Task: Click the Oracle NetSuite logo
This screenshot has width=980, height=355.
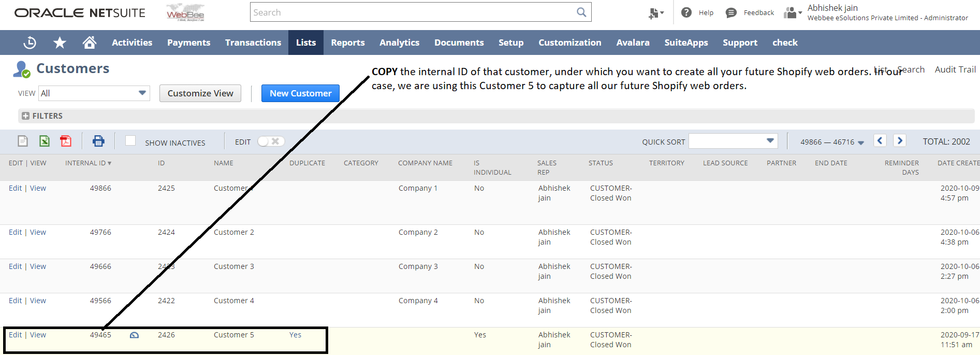Action: pos(80,13)
